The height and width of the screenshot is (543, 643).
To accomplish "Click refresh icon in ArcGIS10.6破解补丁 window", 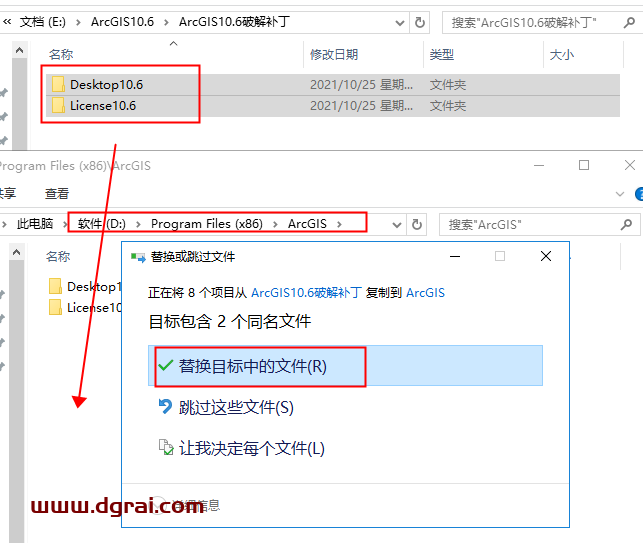I will 420,22.
